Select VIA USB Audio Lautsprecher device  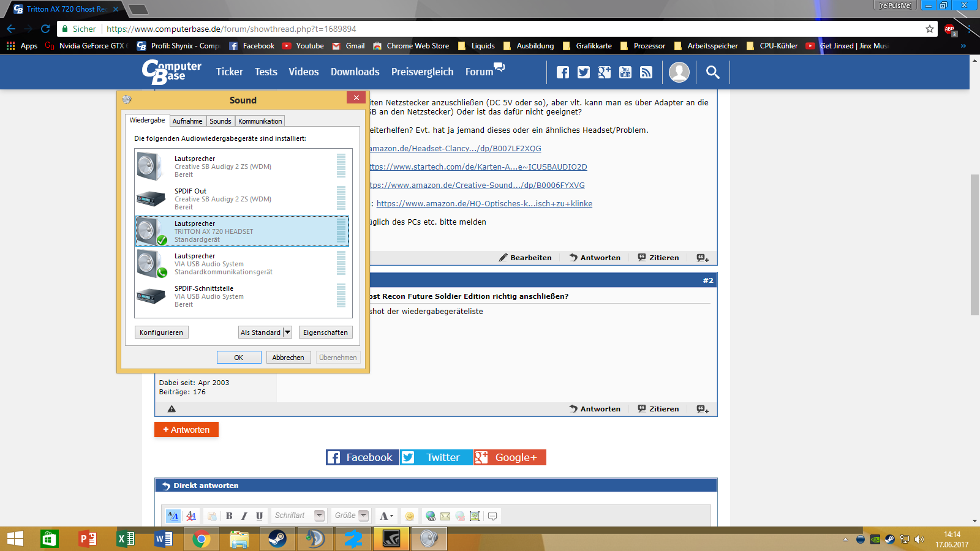click(x=242, y=264)
